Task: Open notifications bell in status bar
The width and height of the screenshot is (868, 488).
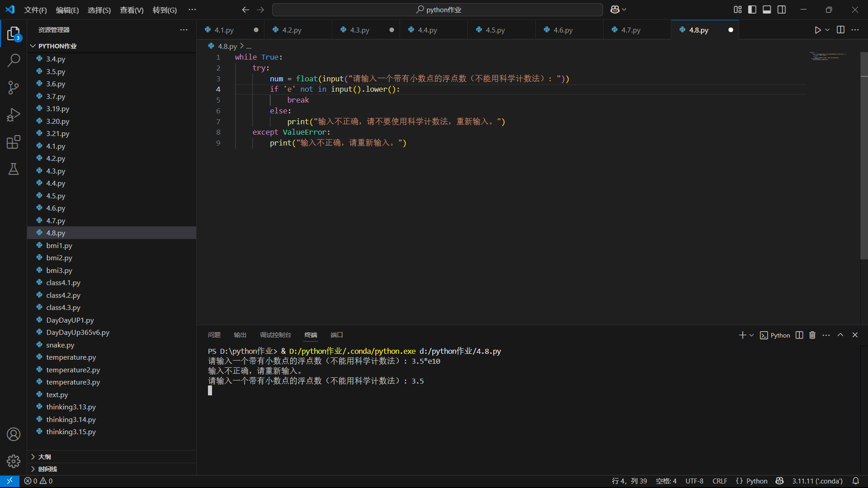Action: [855, 481]
